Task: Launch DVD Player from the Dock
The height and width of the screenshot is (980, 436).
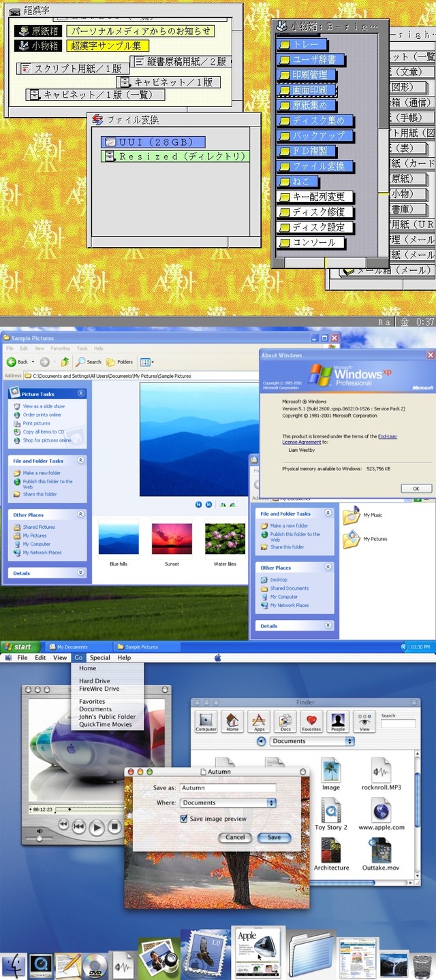Action: pyautogui.click(x=95, y=965)
